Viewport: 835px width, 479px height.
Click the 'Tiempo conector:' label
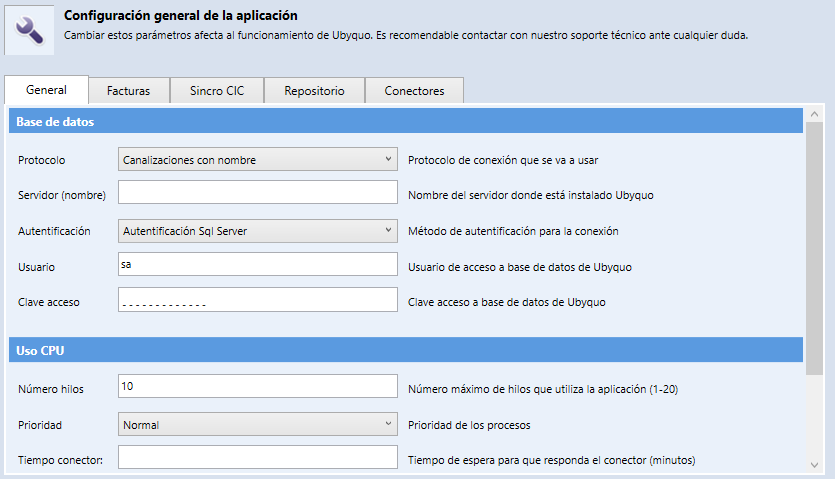coord(60,460)
